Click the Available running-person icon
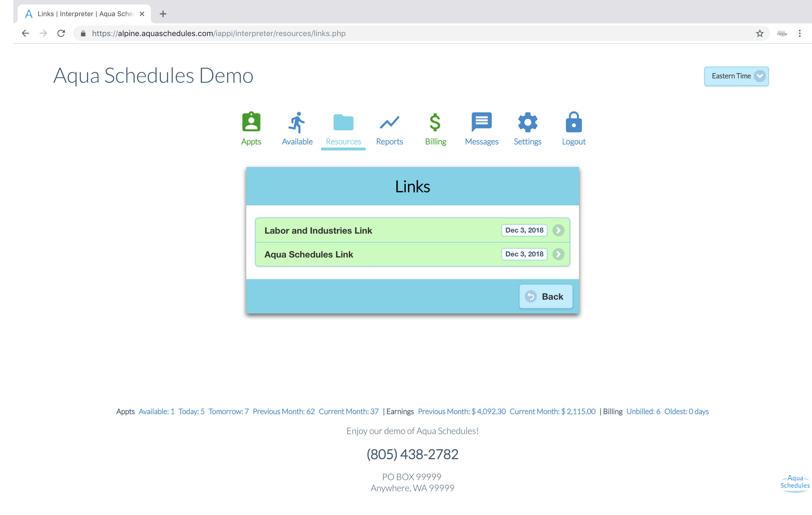Viewport: 812px width, 515px height. click(297, 122)
